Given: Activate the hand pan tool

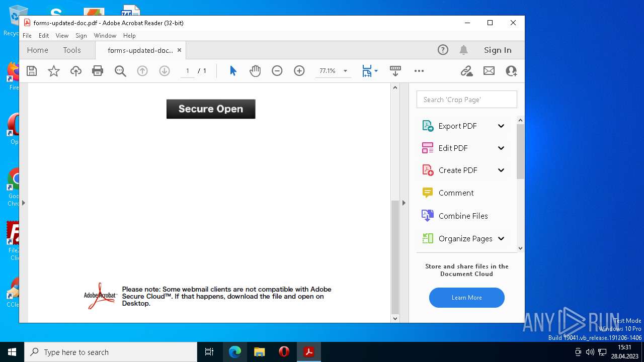Looking at the screenshot, I should (x=255, y=71).
